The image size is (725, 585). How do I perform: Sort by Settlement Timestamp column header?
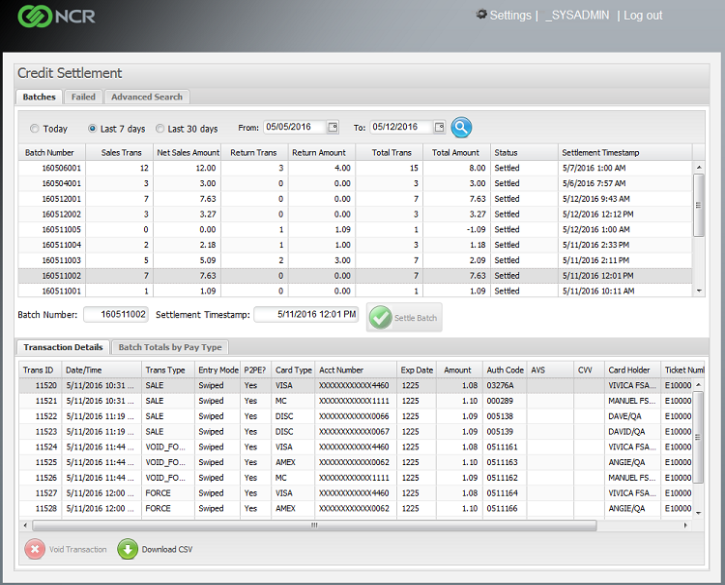600,152
